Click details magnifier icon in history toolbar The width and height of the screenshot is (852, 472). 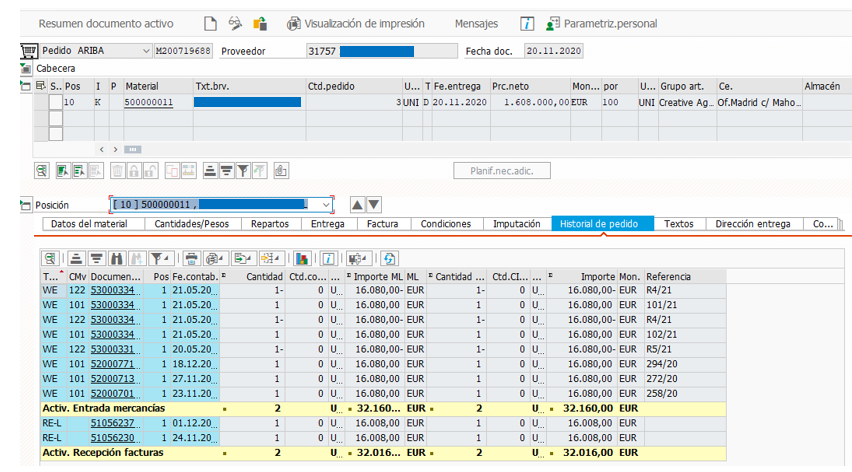(50, 259)
